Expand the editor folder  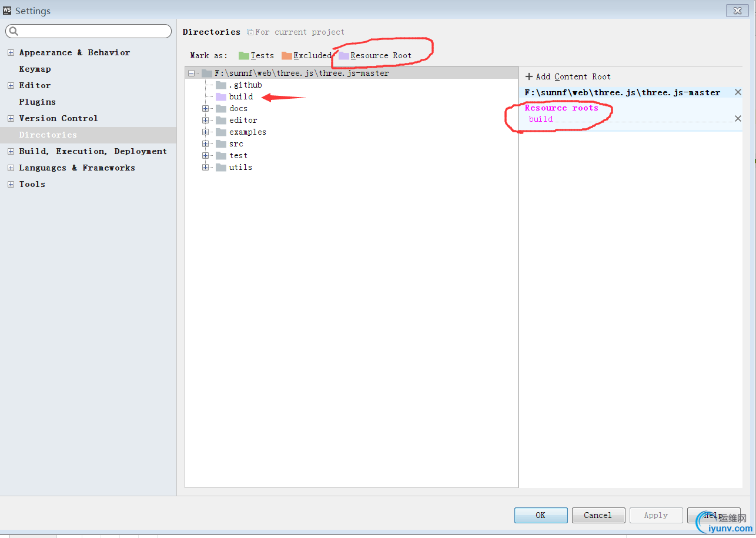click(x=205, y=120)
